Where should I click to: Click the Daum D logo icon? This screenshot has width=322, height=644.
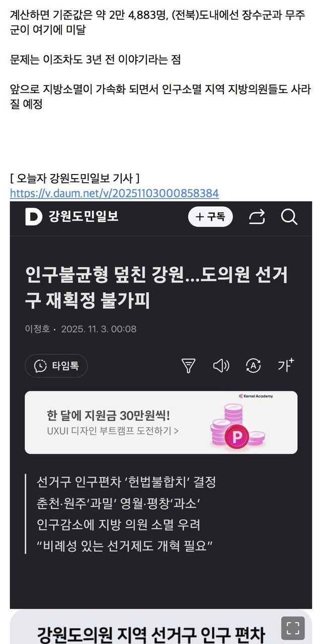[x=34, y=217]
